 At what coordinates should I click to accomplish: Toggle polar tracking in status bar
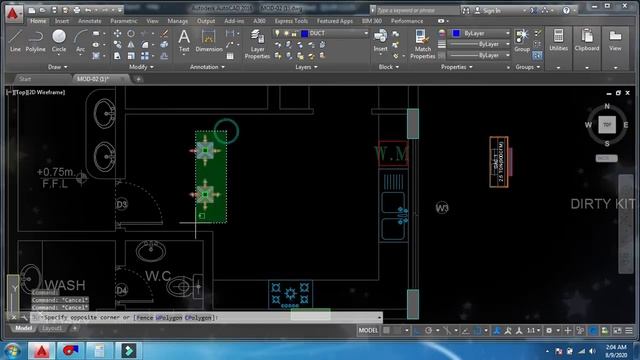[x=429, y=330]
